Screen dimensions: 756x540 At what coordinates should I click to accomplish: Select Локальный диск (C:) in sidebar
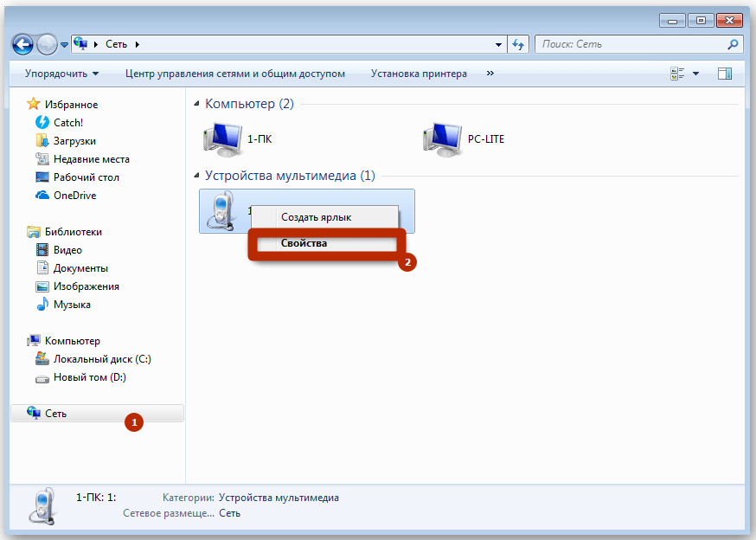point(102,359)
